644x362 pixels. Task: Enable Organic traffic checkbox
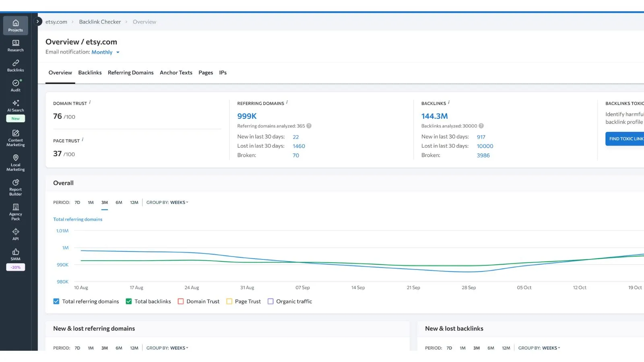(270, 301)
